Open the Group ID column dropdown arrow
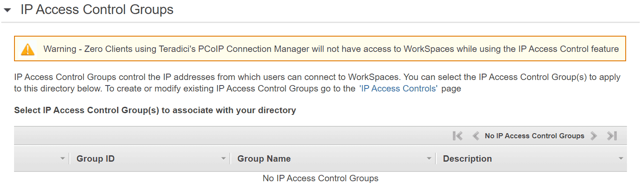Viewport: 644px width, 194px height. [x=223, y=159]
